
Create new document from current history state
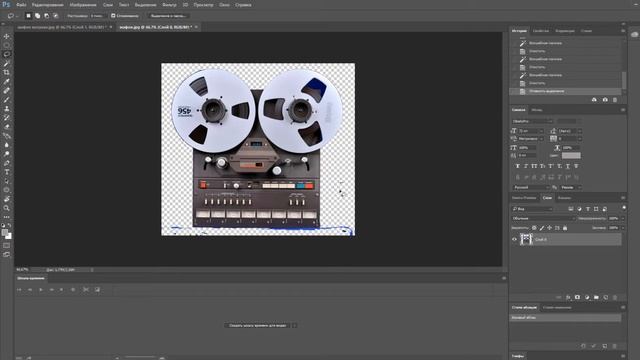click(x=594, y=100)
